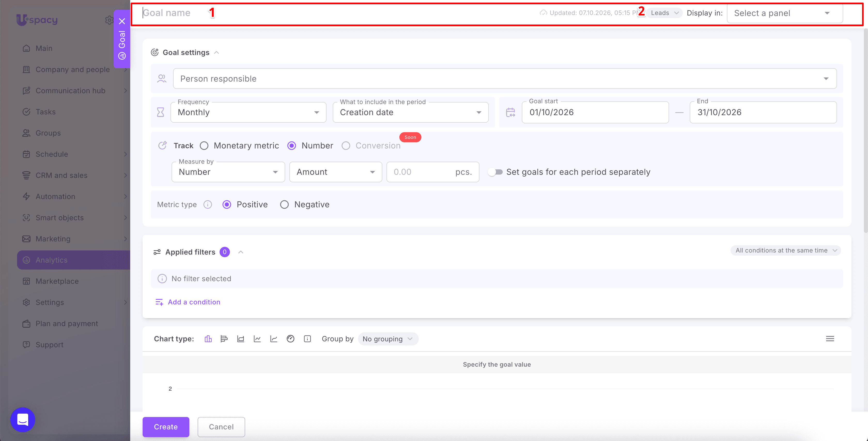Open Marketplace in the sidebar
The height and width of the screenshot is (441, 868).
coord(73,281)
